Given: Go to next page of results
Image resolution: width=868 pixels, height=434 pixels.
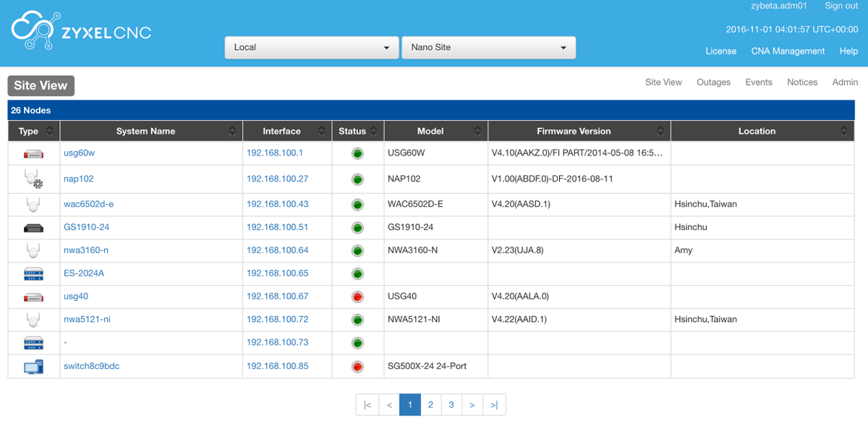Looking at the screenshot, I should tap(472, 405).
